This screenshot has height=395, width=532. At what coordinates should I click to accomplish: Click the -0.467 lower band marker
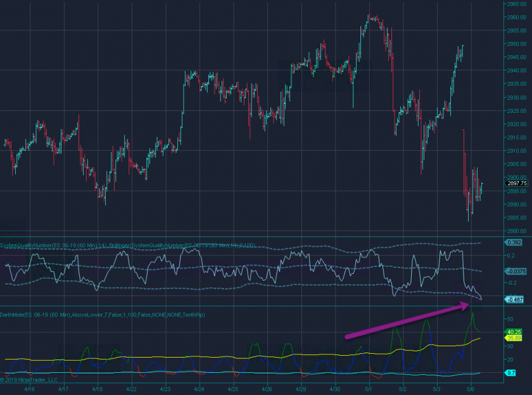click(x=514, y=299)
